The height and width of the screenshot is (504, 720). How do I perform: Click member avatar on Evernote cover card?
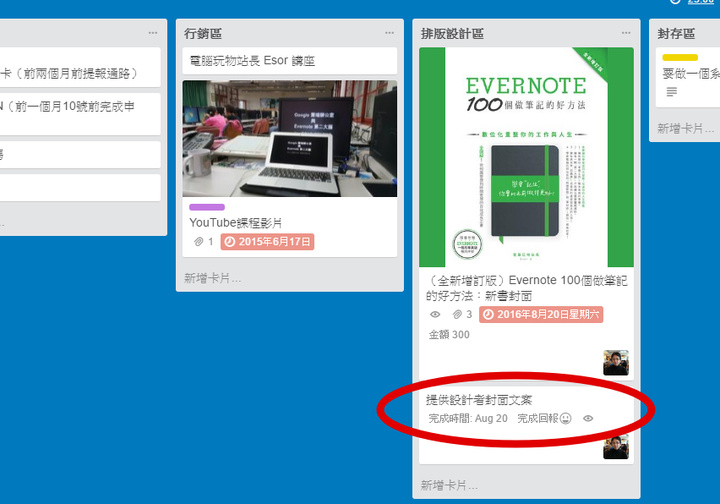click(616, 363)
